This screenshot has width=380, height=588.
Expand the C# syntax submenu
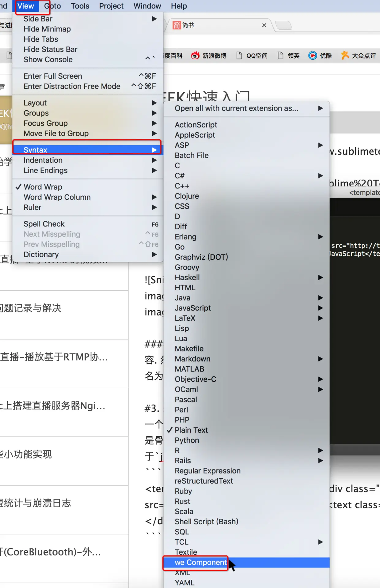coord(247,176)
